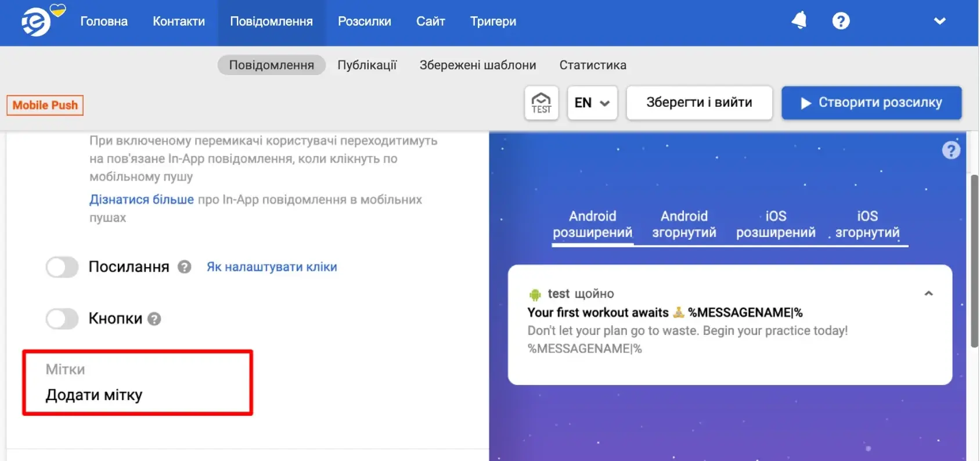Click the Android robot icon in preview
The height and width of the screenshot is (461, 980).
pos(535,295)
